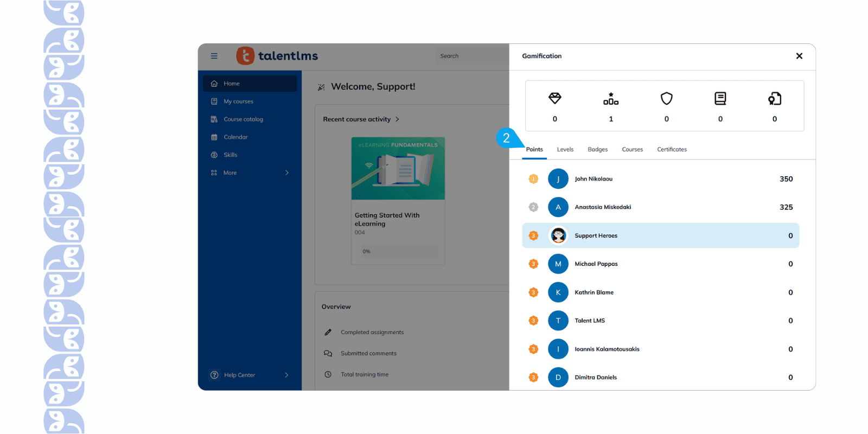Click Ioannis Kalamotousakis name

point(607,349)
